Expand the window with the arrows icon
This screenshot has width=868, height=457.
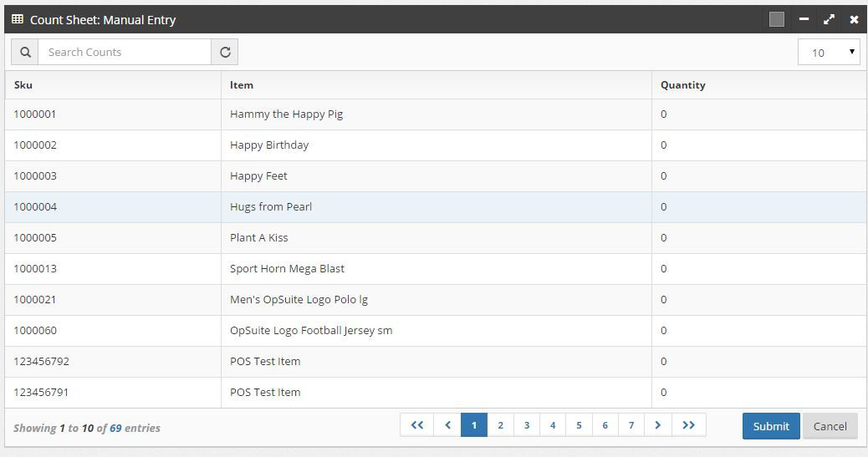point(829,19)
